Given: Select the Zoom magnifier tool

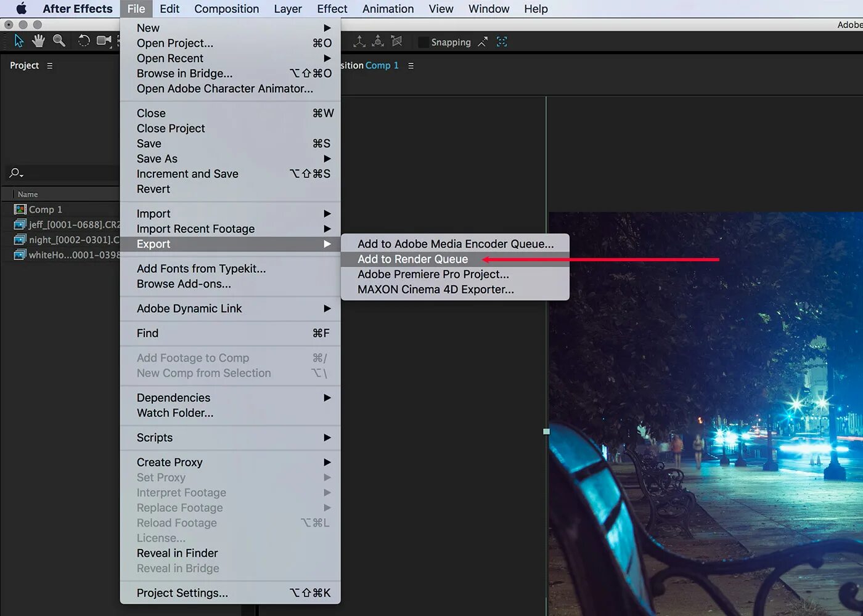Looking at the screenshot, I should tap(59, 41).
